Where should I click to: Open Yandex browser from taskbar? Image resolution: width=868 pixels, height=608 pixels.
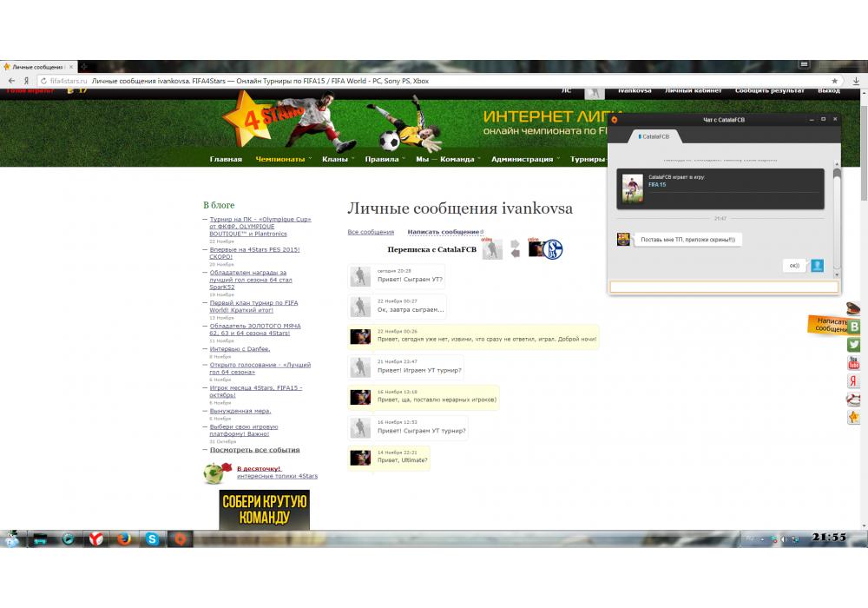tap(96, 539)
